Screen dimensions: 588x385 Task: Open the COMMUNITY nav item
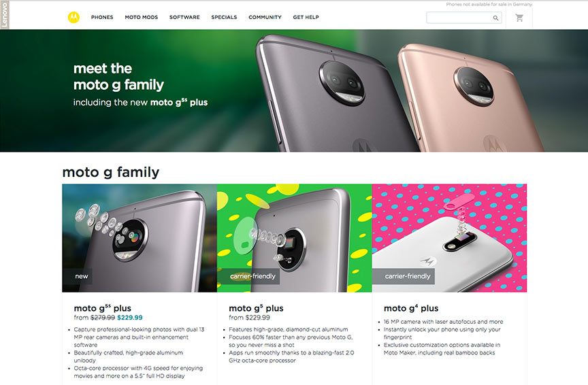point(265,17)
